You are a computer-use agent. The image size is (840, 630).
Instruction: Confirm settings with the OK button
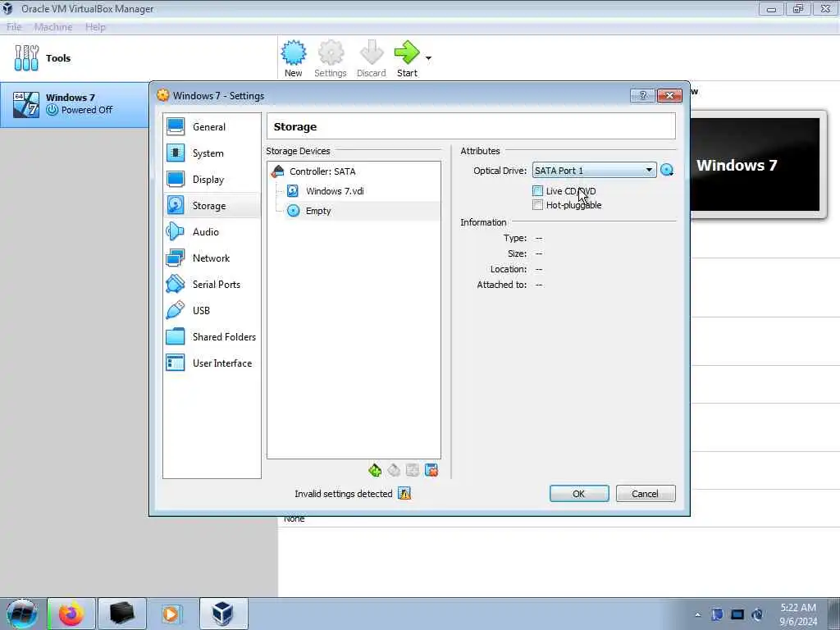point(579,493)
